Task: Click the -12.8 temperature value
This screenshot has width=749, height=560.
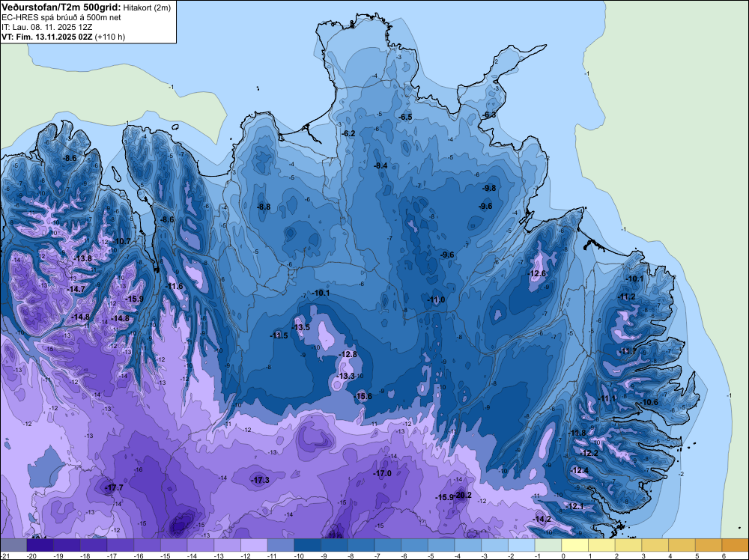Action: [348, 354]
